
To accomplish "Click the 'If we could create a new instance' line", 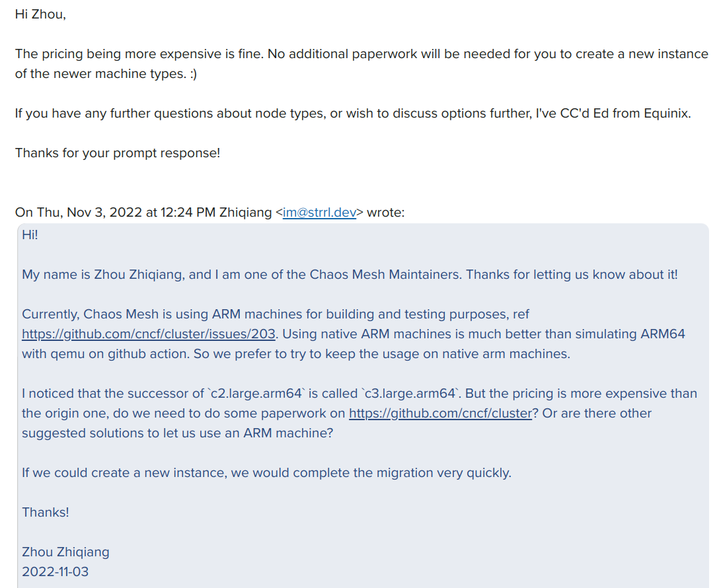I will click(x=267, y=472).
